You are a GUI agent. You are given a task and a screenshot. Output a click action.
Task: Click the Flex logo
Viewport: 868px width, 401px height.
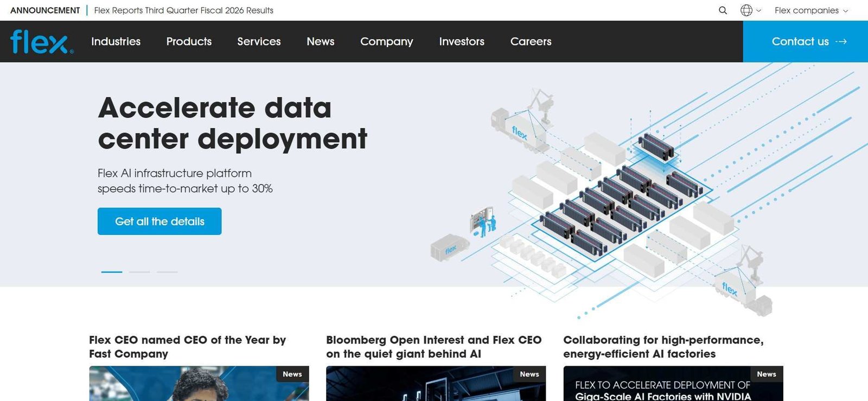tap(42, 42)
